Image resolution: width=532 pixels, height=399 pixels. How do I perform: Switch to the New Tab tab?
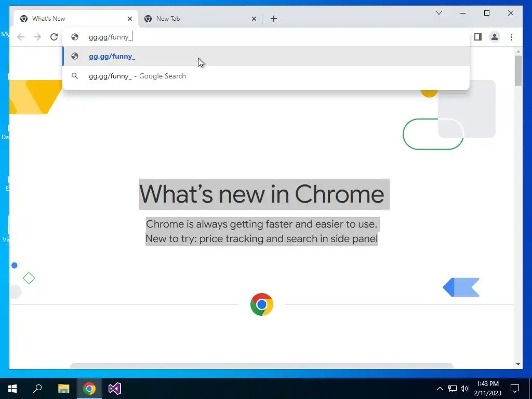pos(200,19)
